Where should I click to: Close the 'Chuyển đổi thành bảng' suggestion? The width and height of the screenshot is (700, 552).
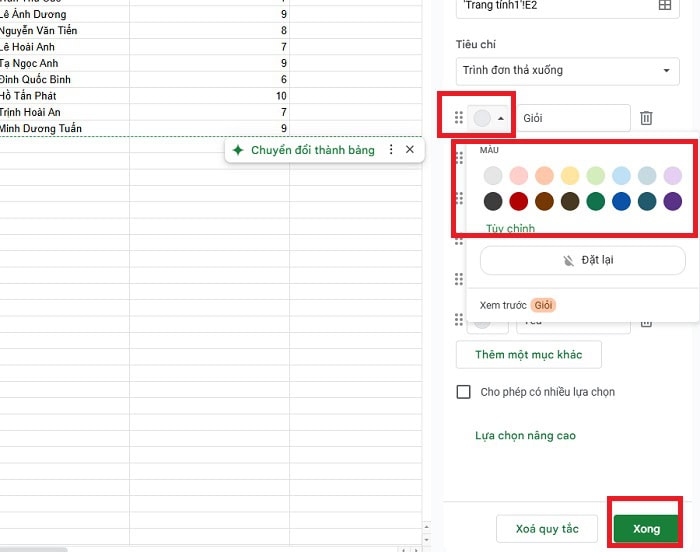409,150
